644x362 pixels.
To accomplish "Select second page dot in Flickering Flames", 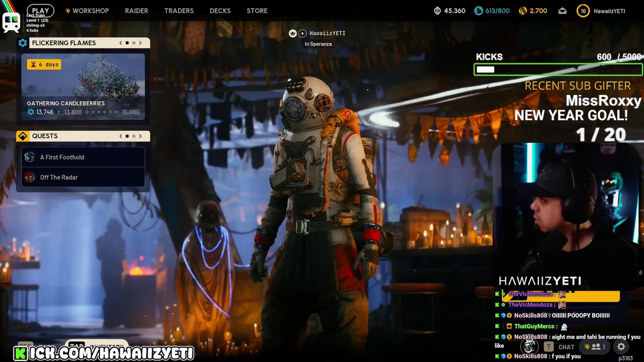I will (133, 43).
